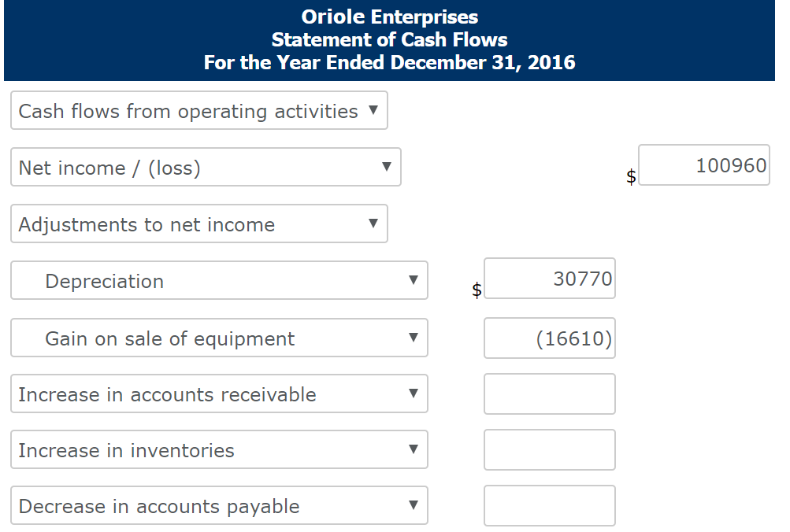The height and width of the screenshot is (532, 790).
Task: Click the Gain on sale of equipment dropdown arrow
Action: pos(414,337)
